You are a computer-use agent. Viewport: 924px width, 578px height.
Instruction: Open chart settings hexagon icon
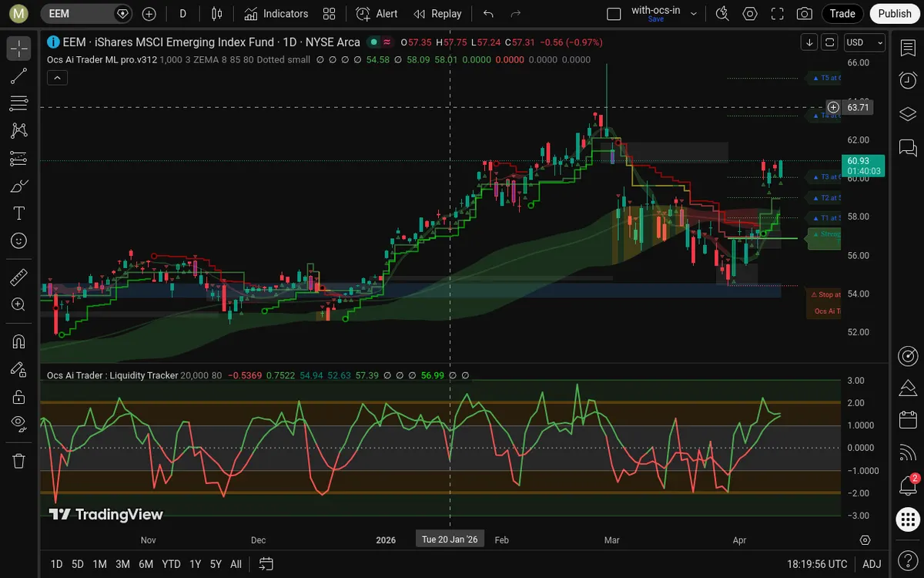[x=750, y=13]
